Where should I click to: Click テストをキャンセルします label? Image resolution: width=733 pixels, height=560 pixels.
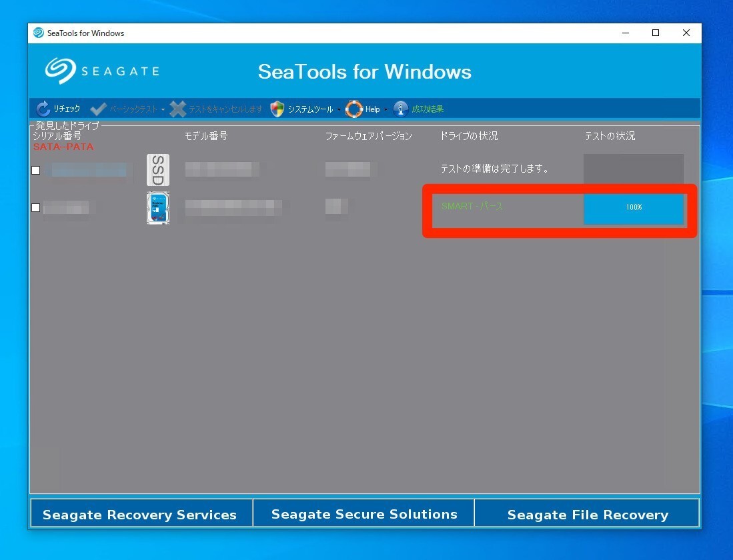pyautogui.click(x=225, y=109)
